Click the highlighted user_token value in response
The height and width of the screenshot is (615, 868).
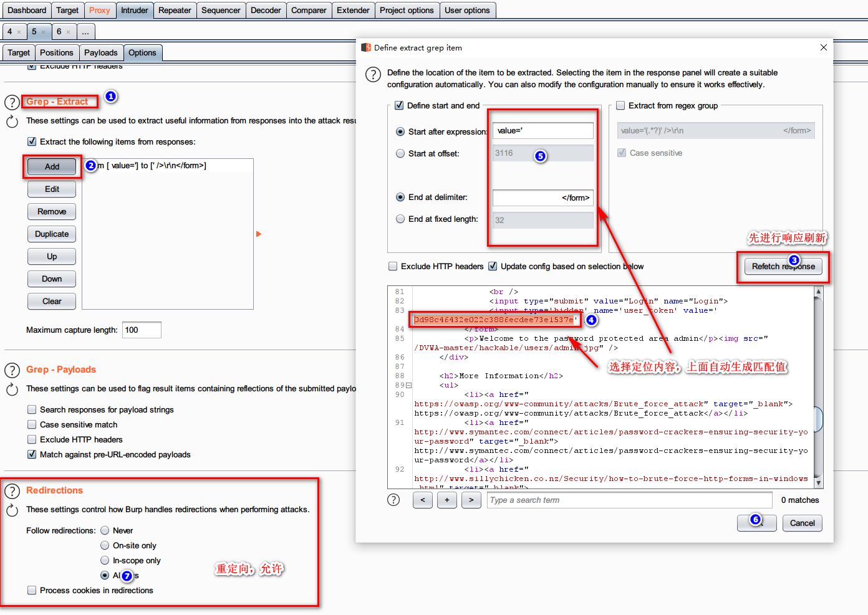[x=495, y=320]
